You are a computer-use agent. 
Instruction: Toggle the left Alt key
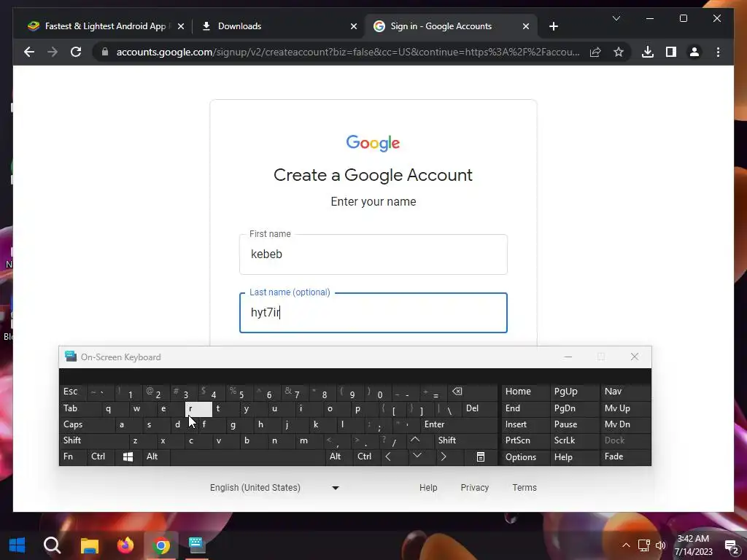tap(156, 456)
